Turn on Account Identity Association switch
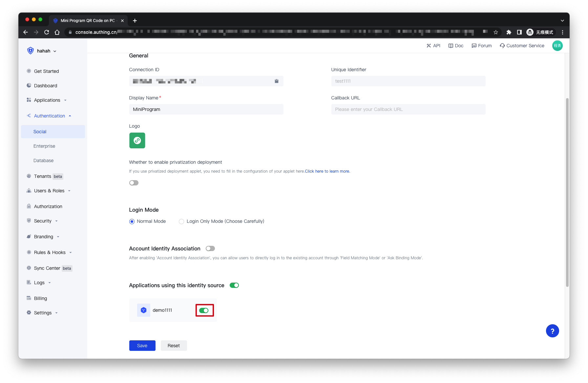588x383 pixels. point(210,249)
